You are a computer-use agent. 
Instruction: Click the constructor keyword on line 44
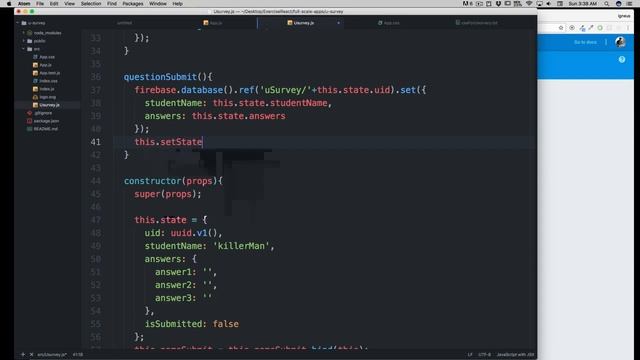pyautogui.click(x=153, y=181)
